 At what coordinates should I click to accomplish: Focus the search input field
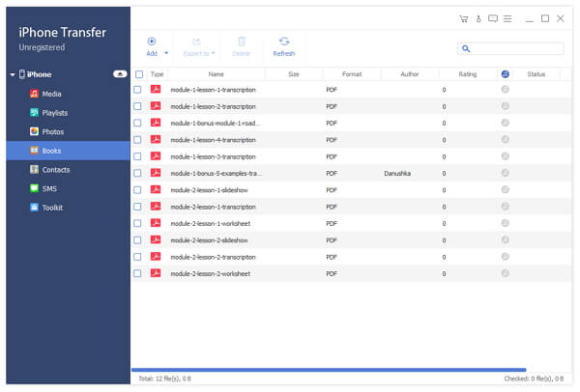tap(510, 49)
